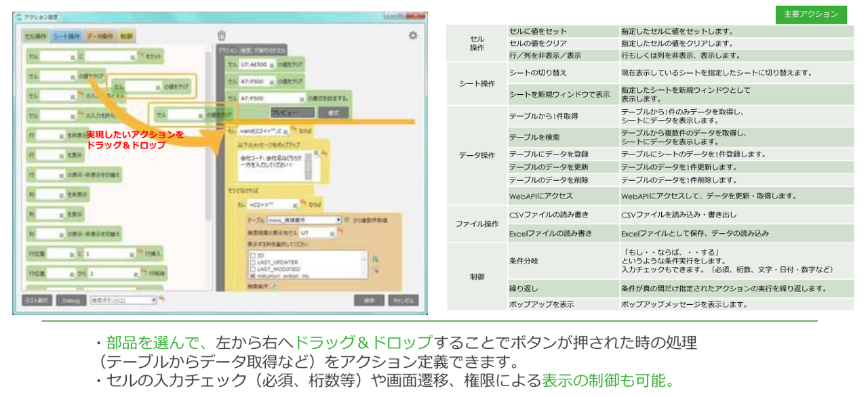Click the formula icon beside the =C2<>"" condition field
Image resolution: width=868 pixels, height=397 pixels.
[303, 203]
